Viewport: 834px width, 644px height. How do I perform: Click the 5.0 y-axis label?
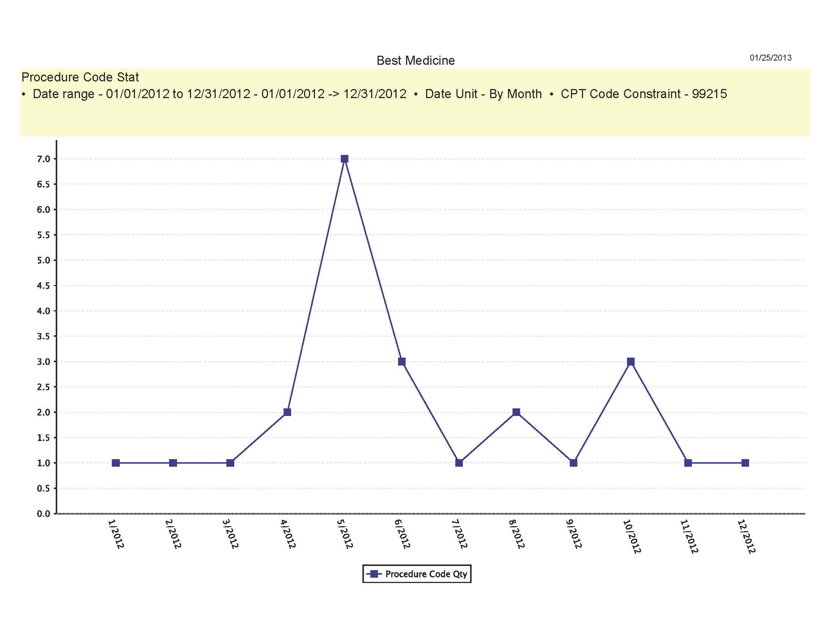point(44,261)
